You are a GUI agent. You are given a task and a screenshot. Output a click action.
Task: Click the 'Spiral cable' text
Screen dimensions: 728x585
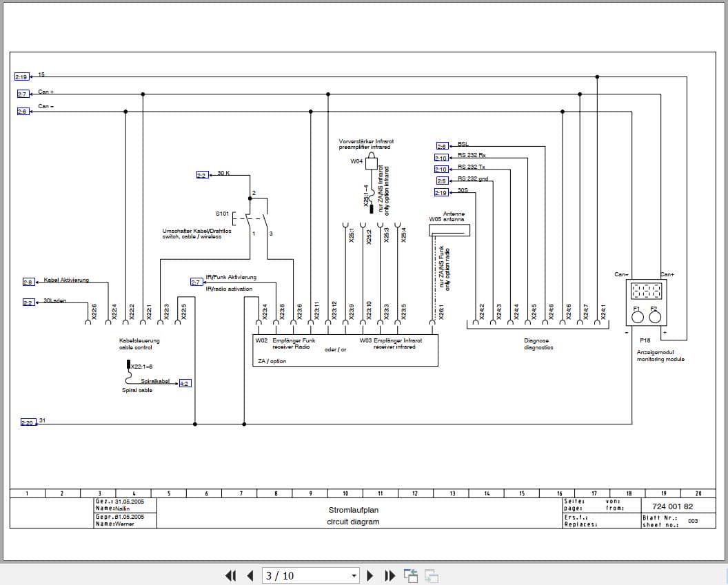point(137,390)
